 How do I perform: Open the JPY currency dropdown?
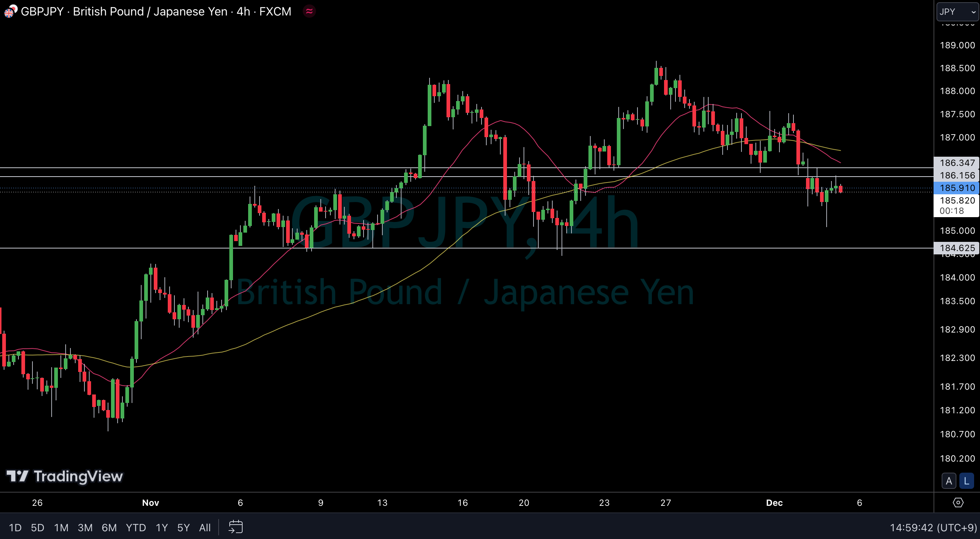tap(957, 12)
